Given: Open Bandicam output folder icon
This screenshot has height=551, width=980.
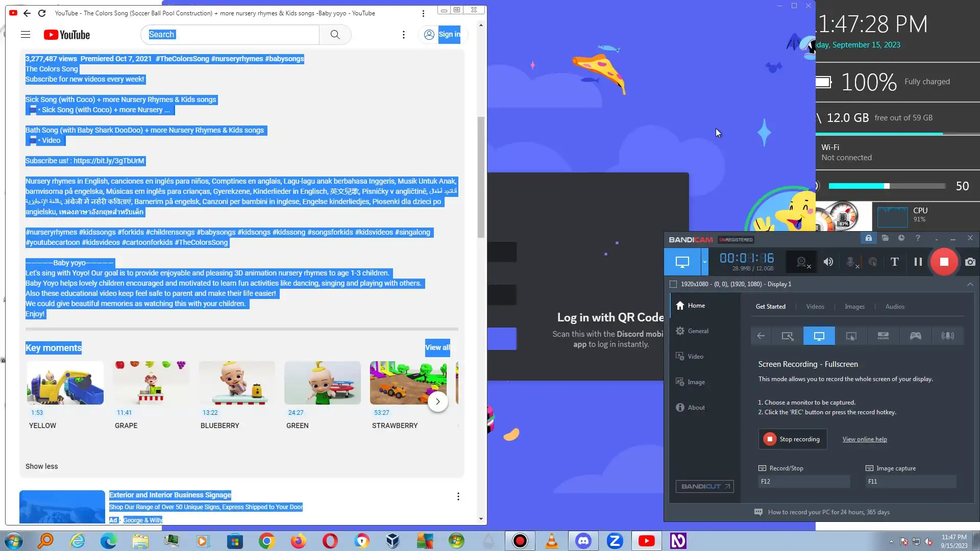Looking at the screenshot, I should click(885, 238).
